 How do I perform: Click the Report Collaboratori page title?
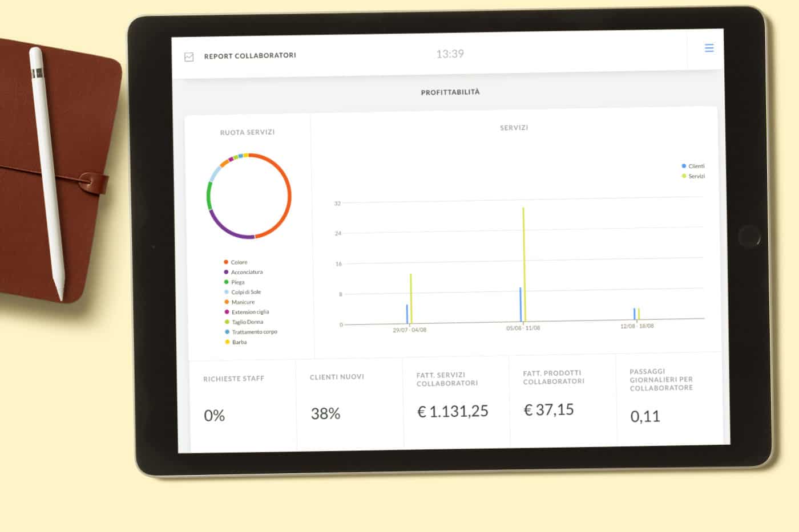point(250,56)
